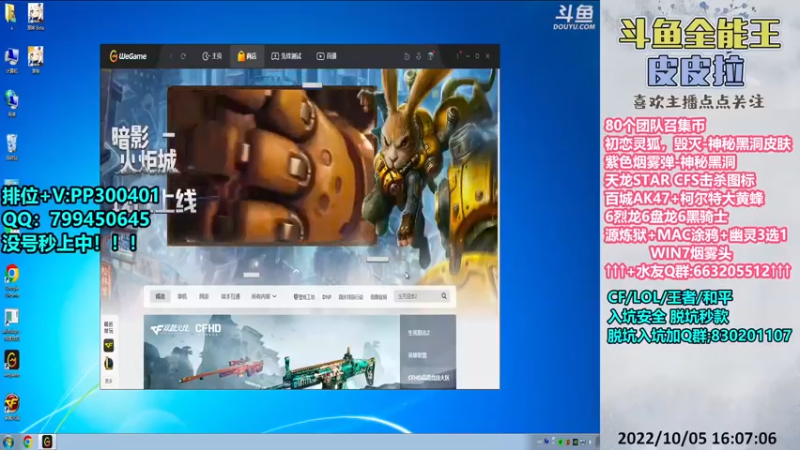800x450 pixels.
Task: Click the Chrome icon on taskbar
Action: click(x=28, y=442)
